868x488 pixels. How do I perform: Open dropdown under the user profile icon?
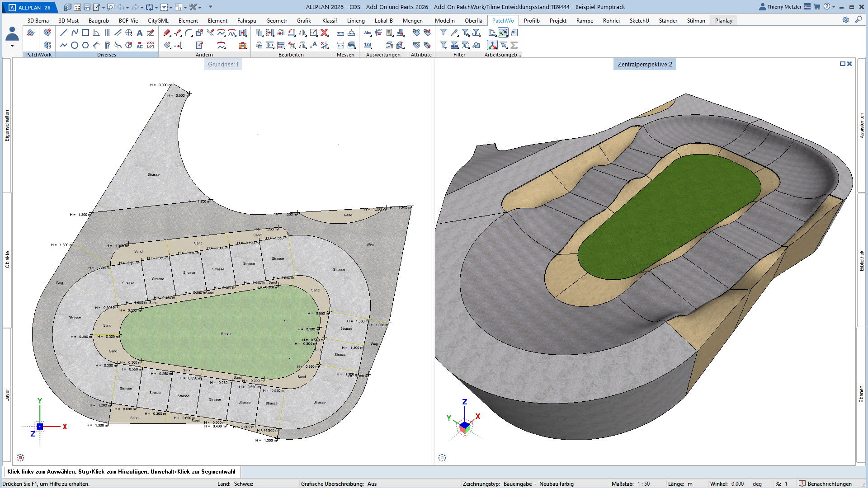pos(12,46)
